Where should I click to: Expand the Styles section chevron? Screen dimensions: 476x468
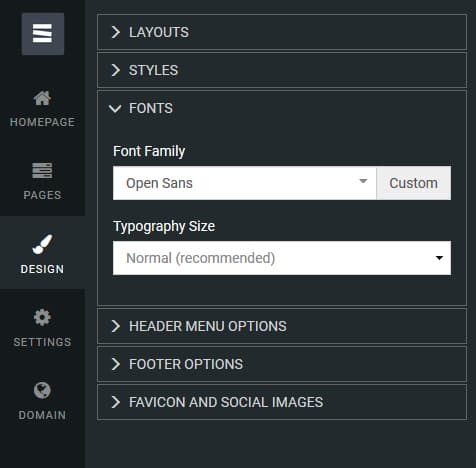click(x=115, y=70)
